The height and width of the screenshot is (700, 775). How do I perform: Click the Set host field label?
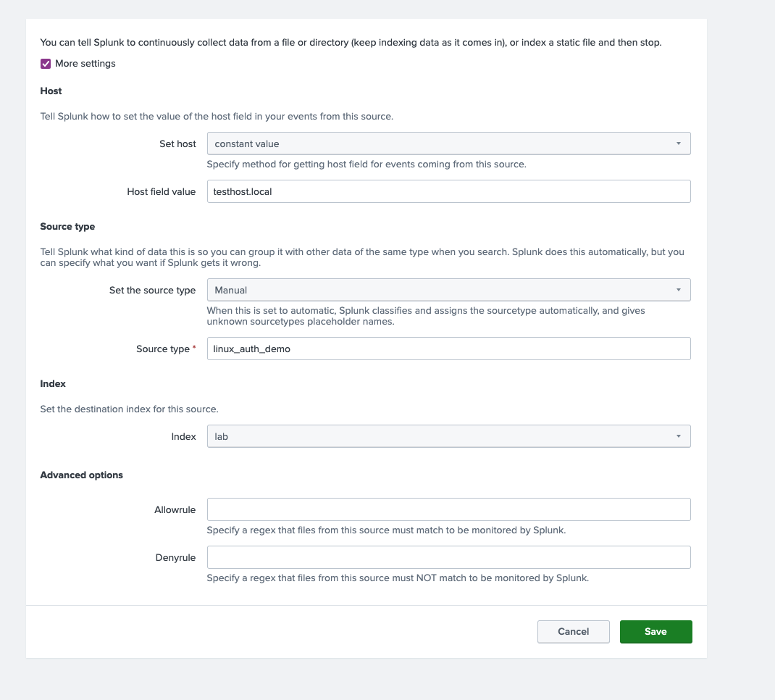(x=177, y=144)
